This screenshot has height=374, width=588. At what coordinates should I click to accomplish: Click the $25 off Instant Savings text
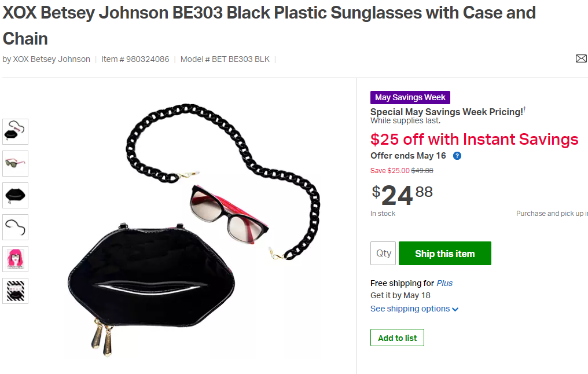(474, 140)
